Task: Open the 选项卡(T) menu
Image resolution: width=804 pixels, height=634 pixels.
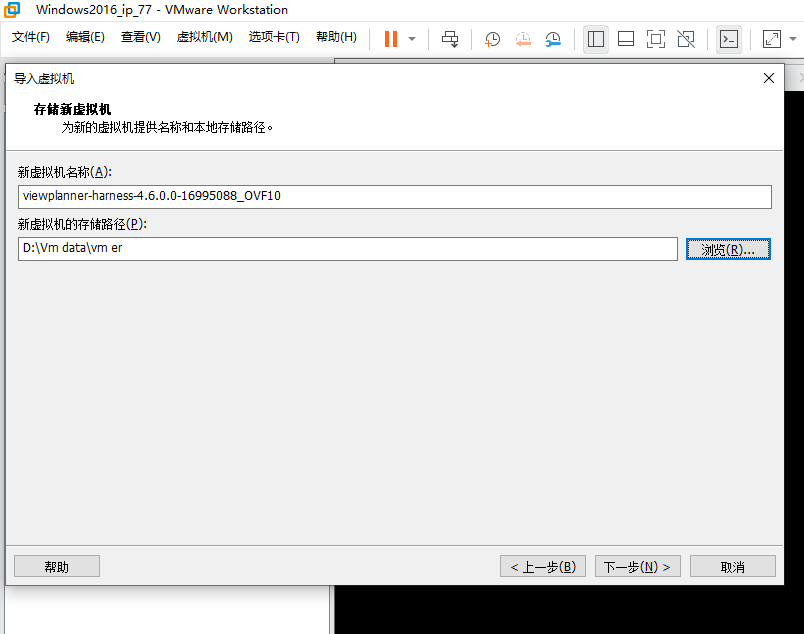Action: [274, 37]
